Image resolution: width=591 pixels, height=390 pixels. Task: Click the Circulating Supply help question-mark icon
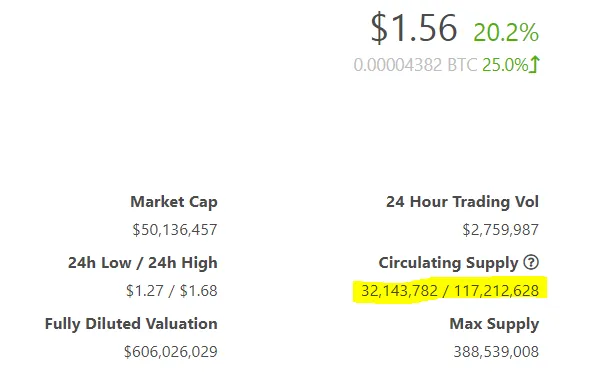click(531, 262)
